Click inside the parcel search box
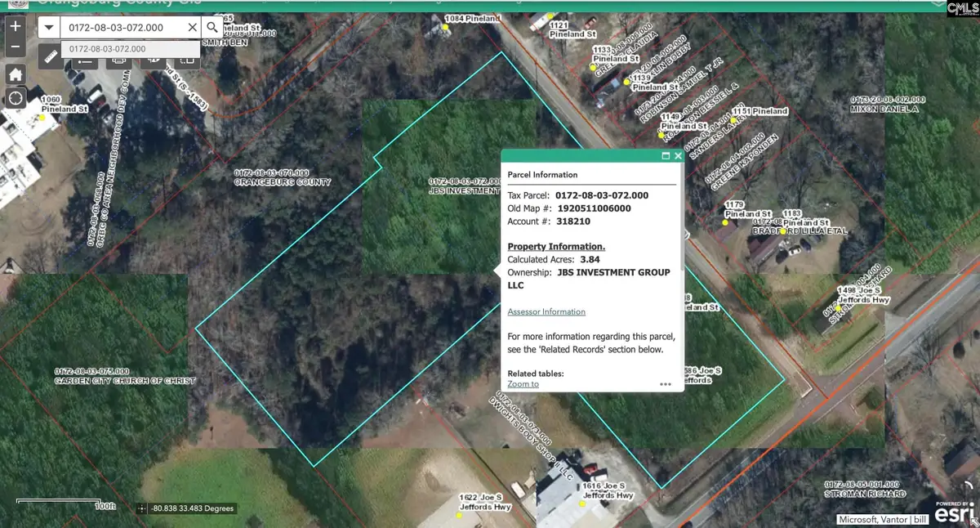This screenshot has height=528, width=980. pos(122,27)
